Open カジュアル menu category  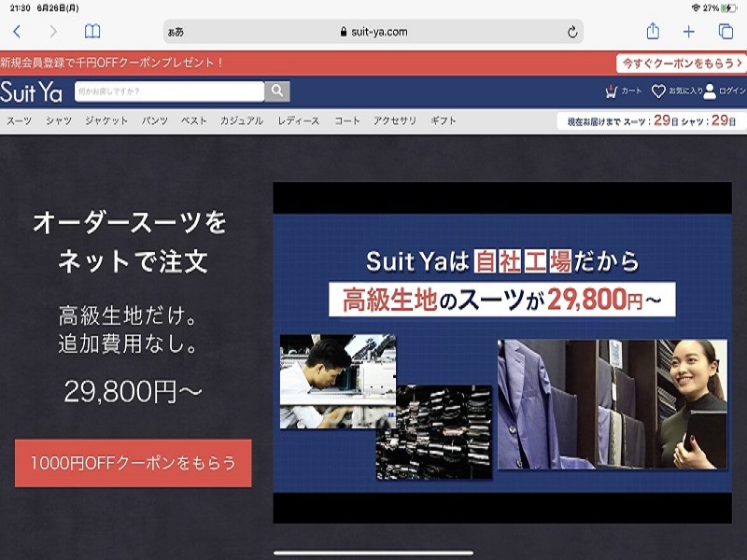coord(242,121)
